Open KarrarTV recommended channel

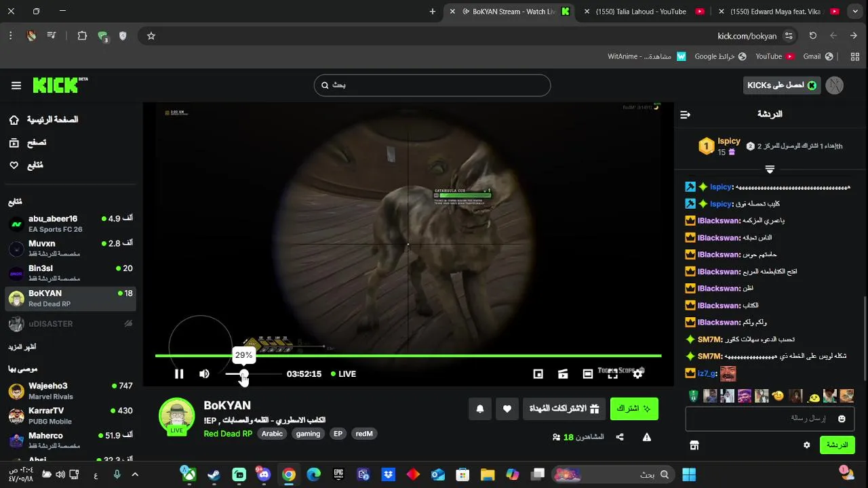(71, 415)
